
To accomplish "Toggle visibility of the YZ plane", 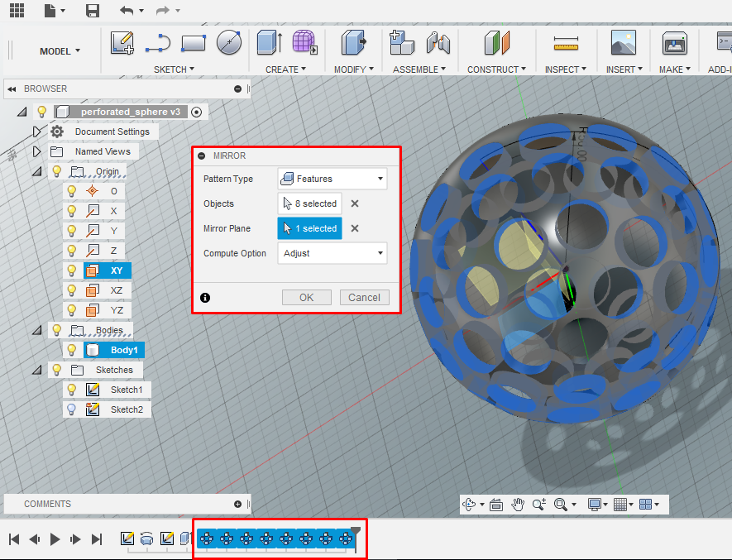I will tap(71, 310).
